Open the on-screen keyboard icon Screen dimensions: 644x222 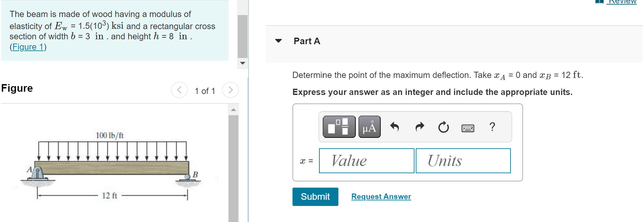tap(468, 128)
